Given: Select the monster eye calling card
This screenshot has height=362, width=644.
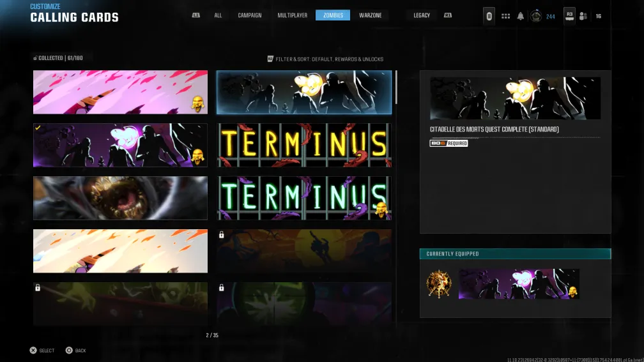Looking at the screenshot, I should point(120,198).
